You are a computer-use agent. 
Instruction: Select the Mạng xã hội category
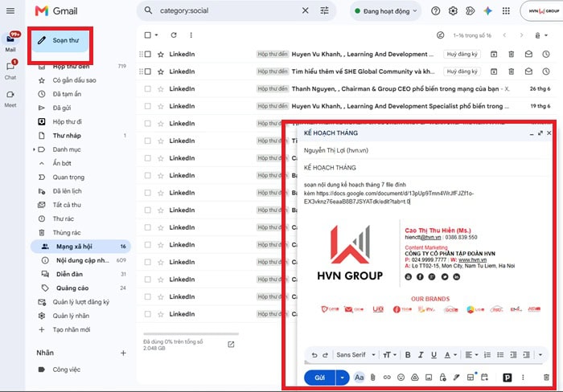pyautogui.click(x=80, y=247)
